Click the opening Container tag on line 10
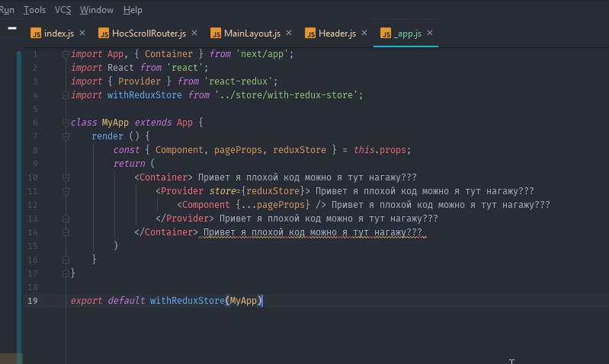This screenshot has width=609, height=364. pos(163,177)
